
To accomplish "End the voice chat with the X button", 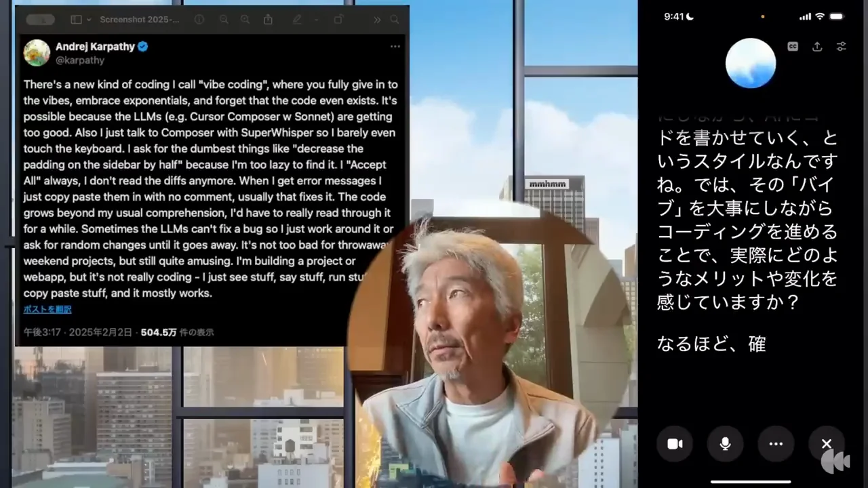I will tap(827, 444).
